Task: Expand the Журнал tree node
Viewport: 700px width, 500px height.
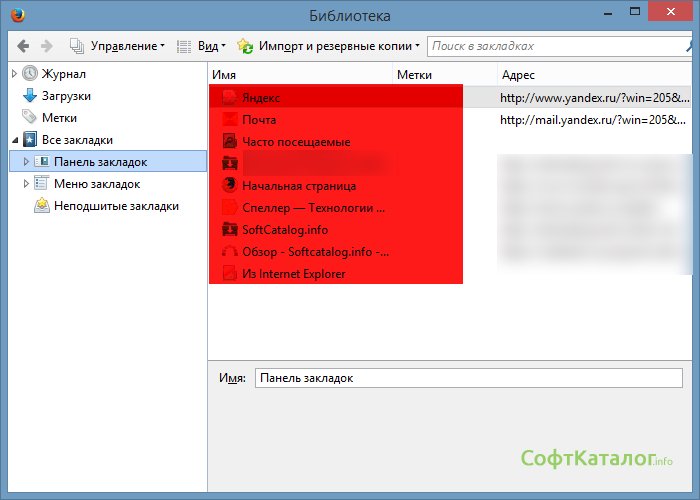Action: tap(14, 74)
